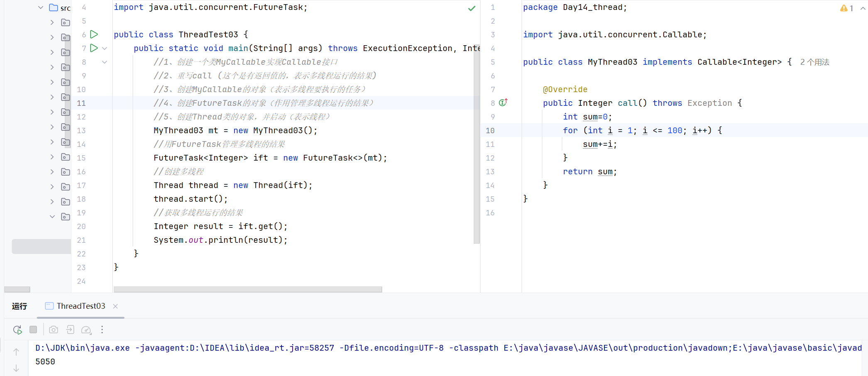This screenshot has height=376, width=868.
Task: Click the down arrow beside the console output
Action: tap(16, 368)
